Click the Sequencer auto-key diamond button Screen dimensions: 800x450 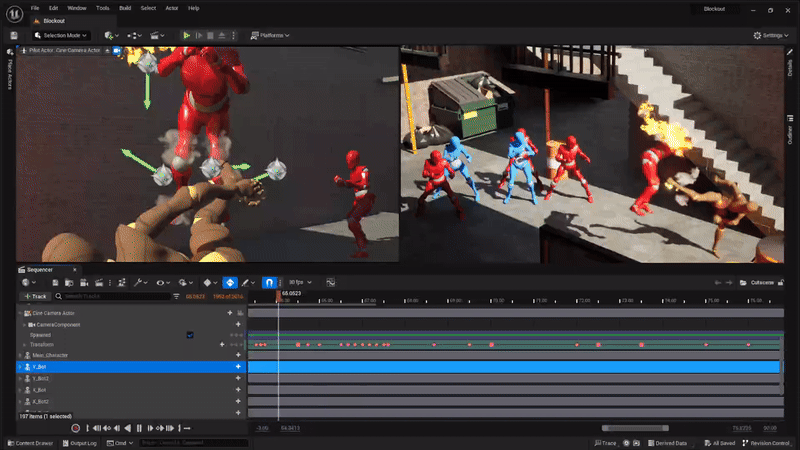[x=229, y=283]
